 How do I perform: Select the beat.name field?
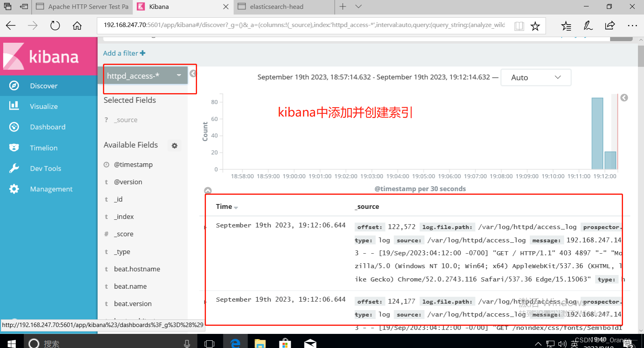130,286
